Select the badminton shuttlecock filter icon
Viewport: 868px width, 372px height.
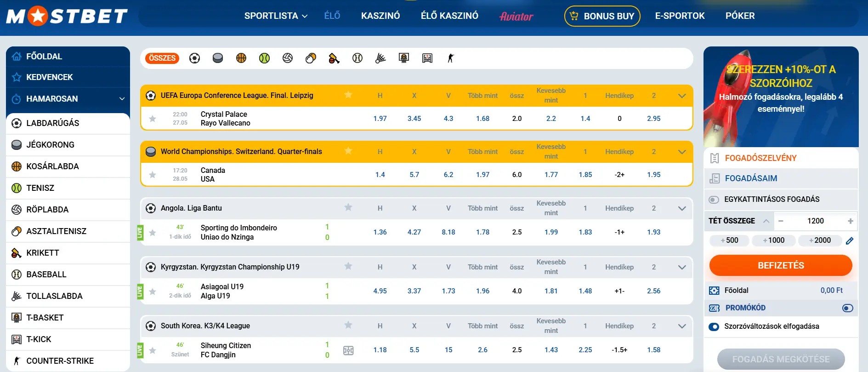coord(380,58)
